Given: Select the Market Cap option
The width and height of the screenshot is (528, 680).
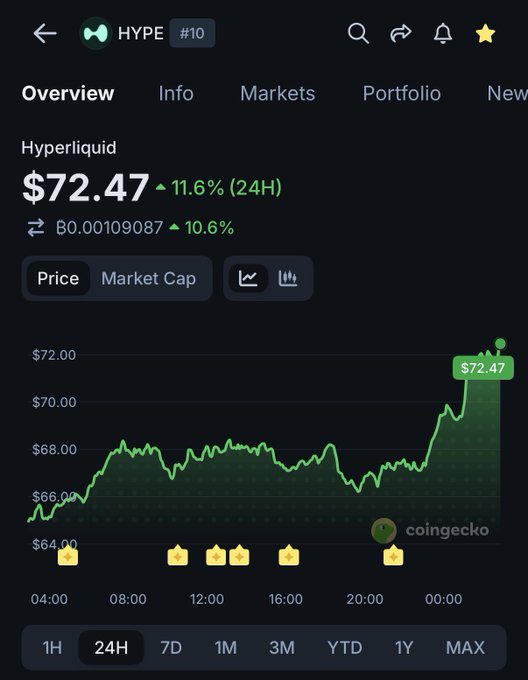Looking at the screenshot, I should (149, 278).
